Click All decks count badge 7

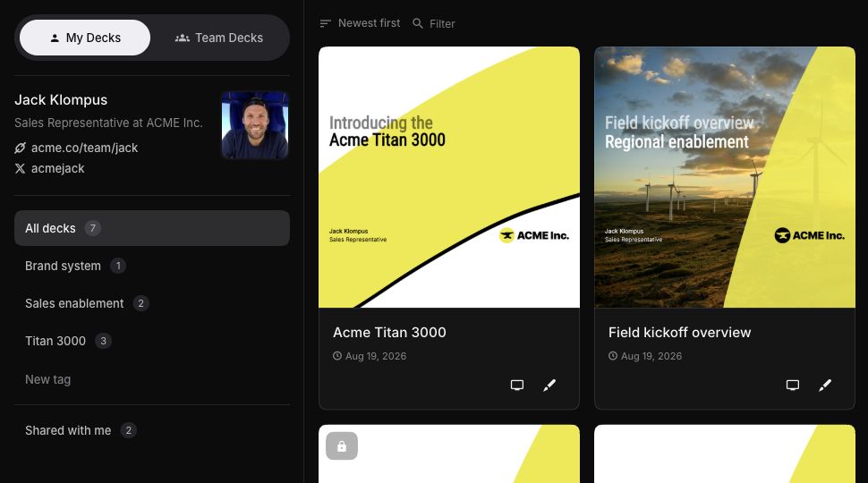92,228
